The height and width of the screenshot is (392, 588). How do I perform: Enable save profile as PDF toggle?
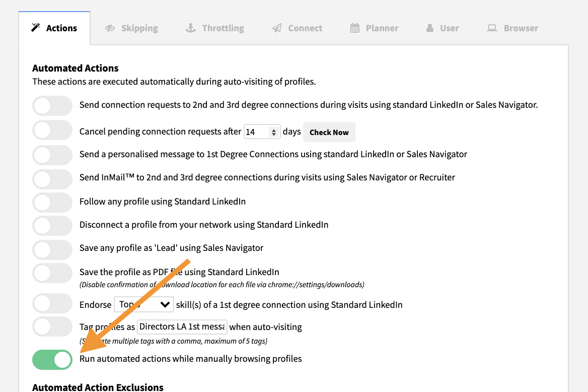[x=52, y=273]
